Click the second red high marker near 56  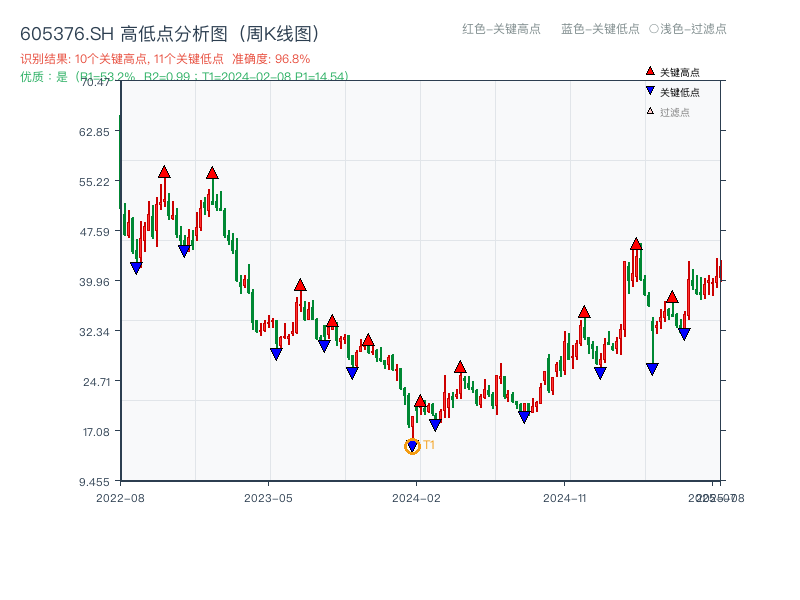[212, 172]
